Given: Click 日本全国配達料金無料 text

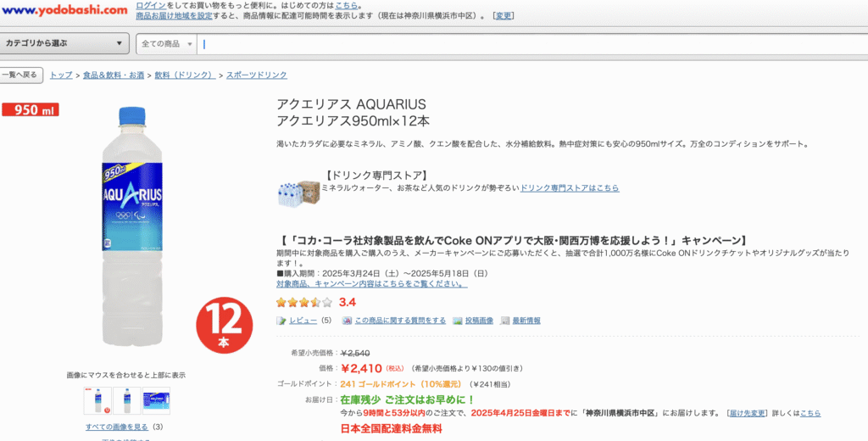Looking at the screenshot, I should click(x=391, y=429).
